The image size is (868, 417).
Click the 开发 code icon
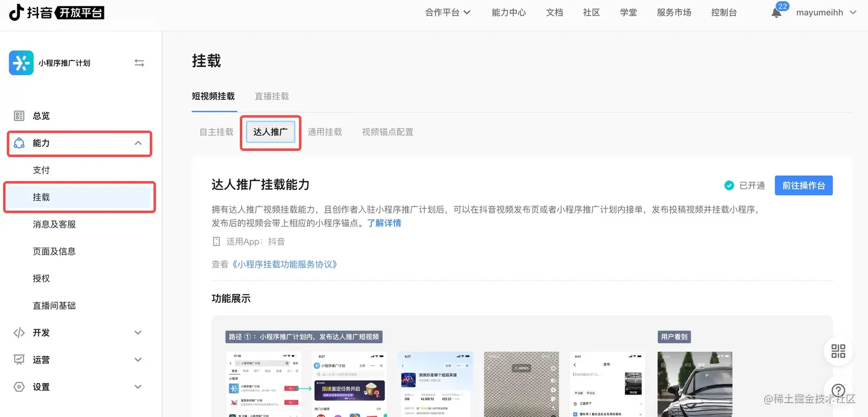(19, 333)
